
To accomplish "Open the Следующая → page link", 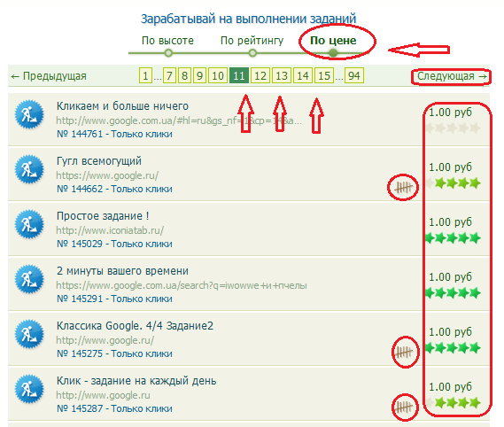I will 452,76.
